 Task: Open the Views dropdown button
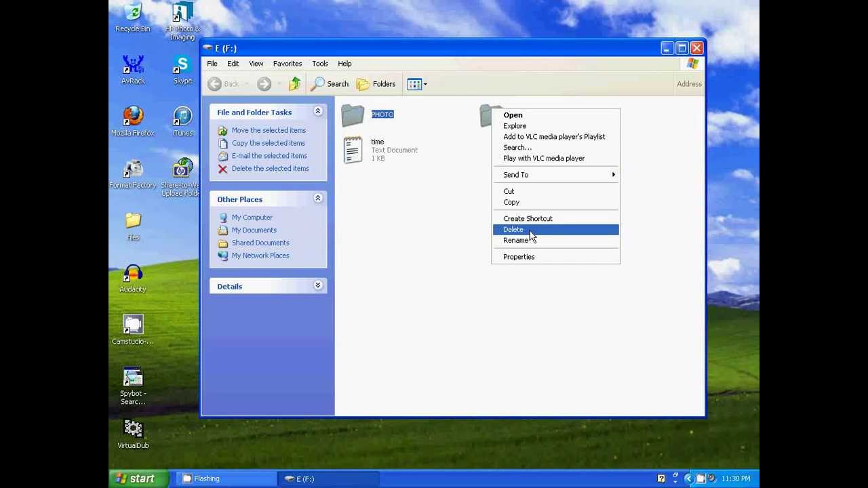click(x=417, y=84)
